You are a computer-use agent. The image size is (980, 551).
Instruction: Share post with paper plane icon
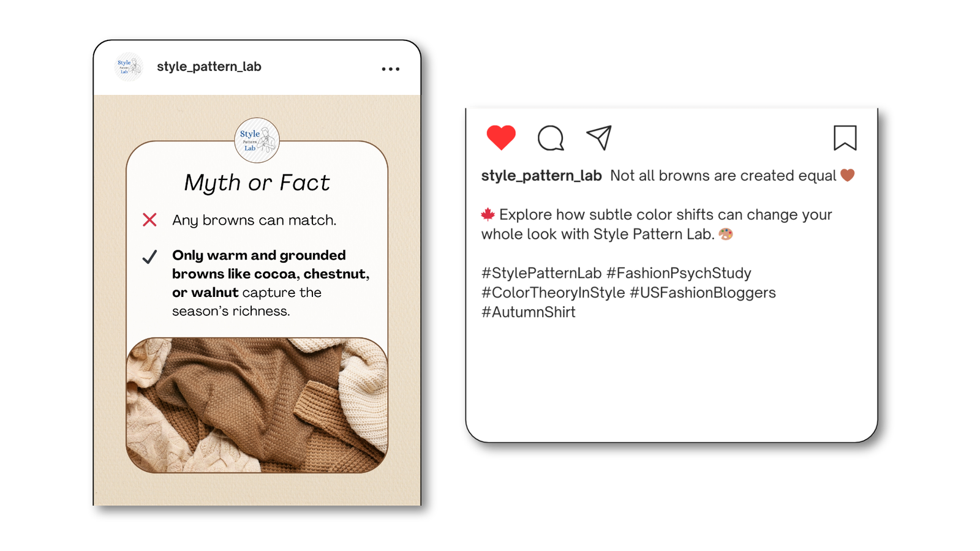pyautogui.click(x=599, y=138)
